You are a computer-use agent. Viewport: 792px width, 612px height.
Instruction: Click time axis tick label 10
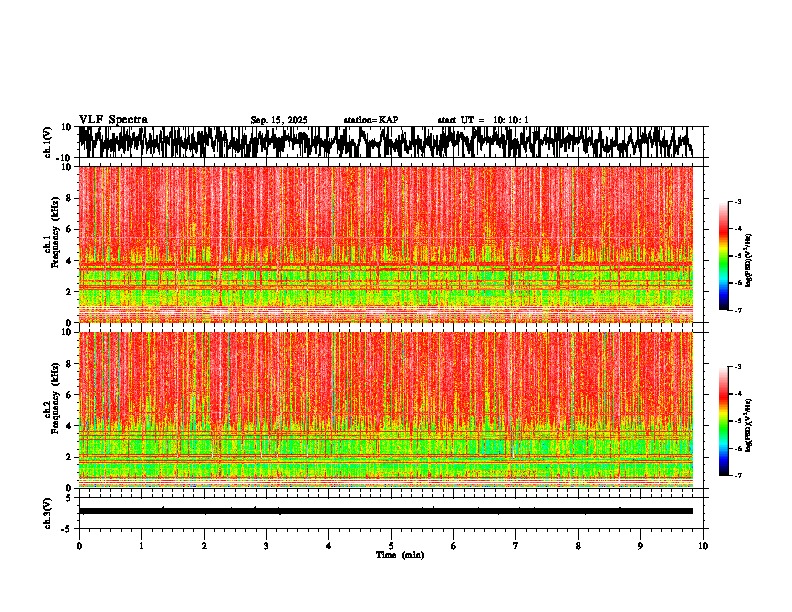[703, 546]
